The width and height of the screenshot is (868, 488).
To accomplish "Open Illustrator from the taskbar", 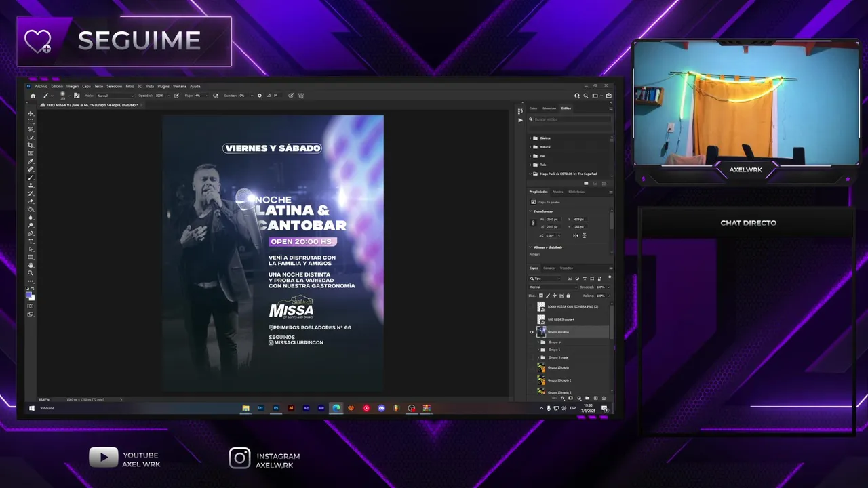I will pyautogui.click(x=291, y=408).
